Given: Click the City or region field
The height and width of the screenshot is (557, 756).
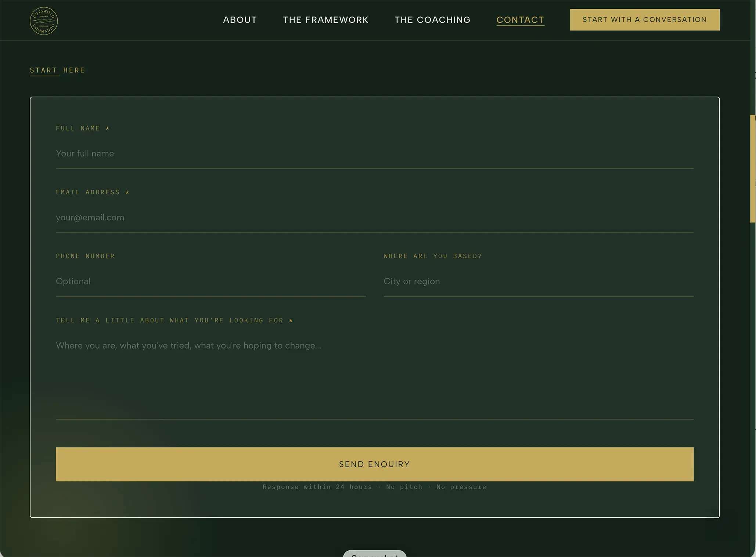Looking at the screenshot, I should tap(539, 282).
